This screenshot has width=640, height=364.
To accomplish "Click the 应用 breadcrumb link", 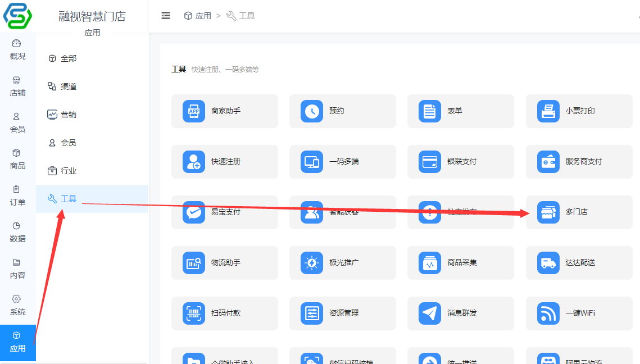I will point(198,16).
